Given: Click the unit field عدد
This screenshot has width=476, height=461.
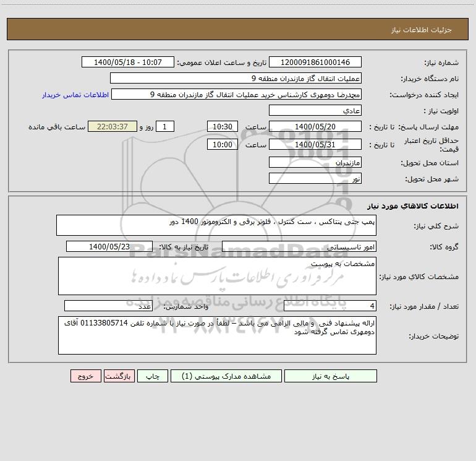Looking at the screenshot, I should pos(108,306).
